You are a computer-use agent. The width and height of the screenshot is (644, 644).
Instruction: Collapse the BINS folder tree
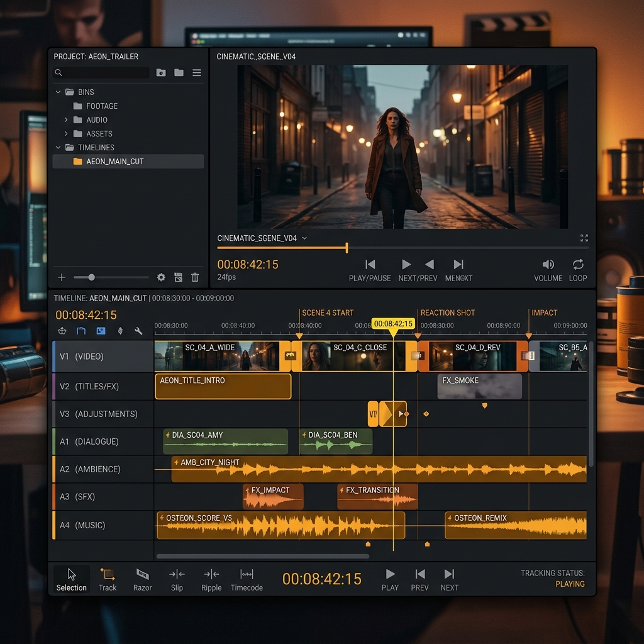[x=58, y=92]
